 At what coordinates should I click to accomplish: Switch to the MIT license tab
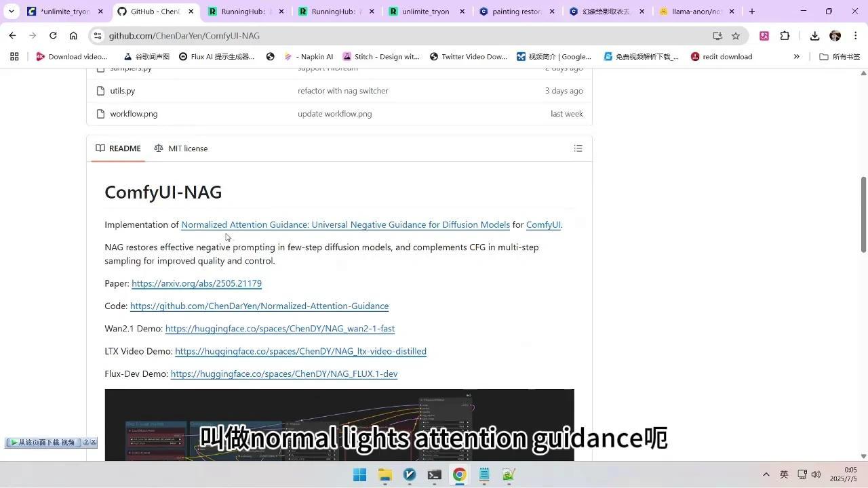(x=181, y=148)
